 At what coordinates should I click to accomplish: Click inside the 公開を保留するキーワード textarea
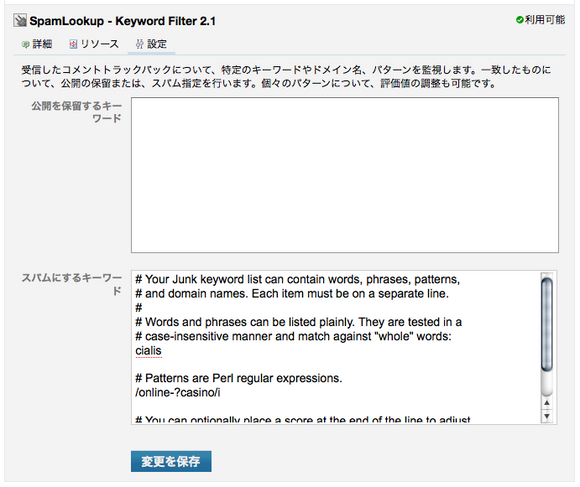click(x=345, y=175)
